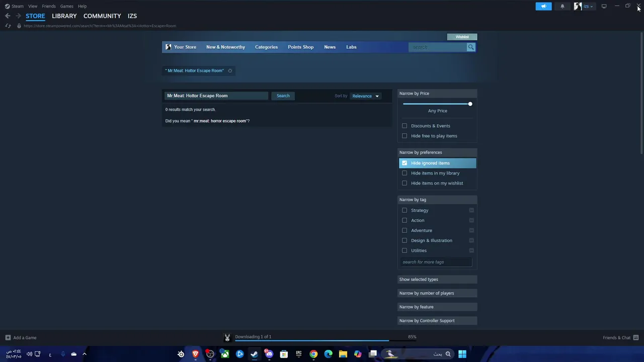Select the Action tag checkbox
Screen dimensions: 644x362
point(405,220)
